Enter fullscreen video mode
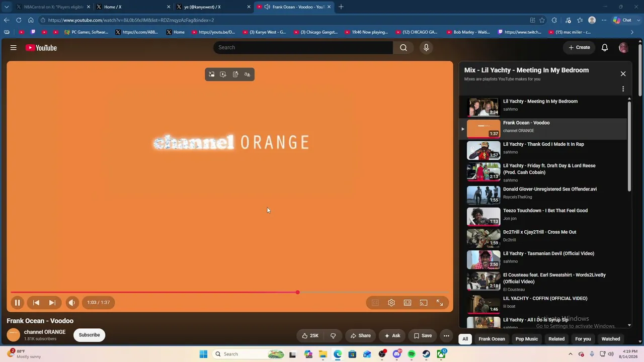Screen dimensions: 644x362 440,303
